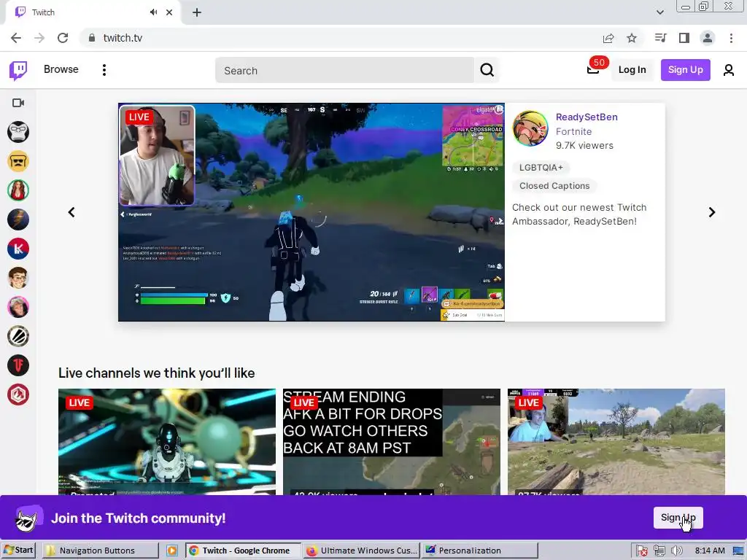The height and width of the screenshot is (560, 747).
Task: Open the user profile icon menu
Action: tap(729, 70)
